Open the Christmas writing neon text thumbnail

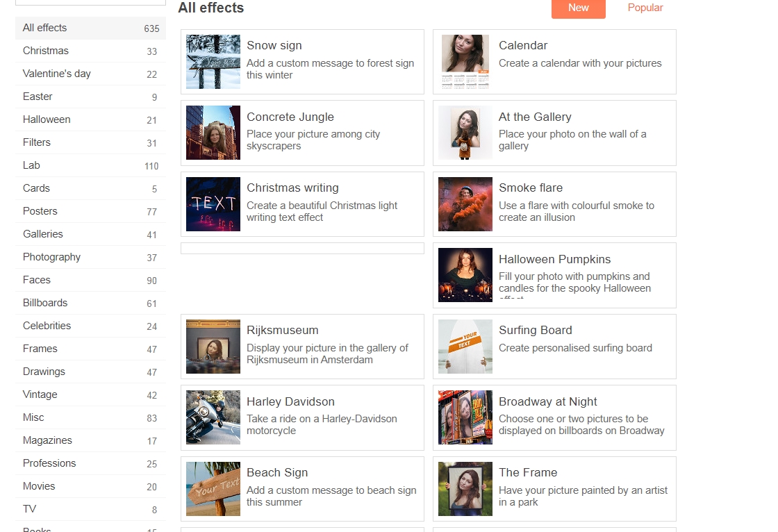[213, 204]
